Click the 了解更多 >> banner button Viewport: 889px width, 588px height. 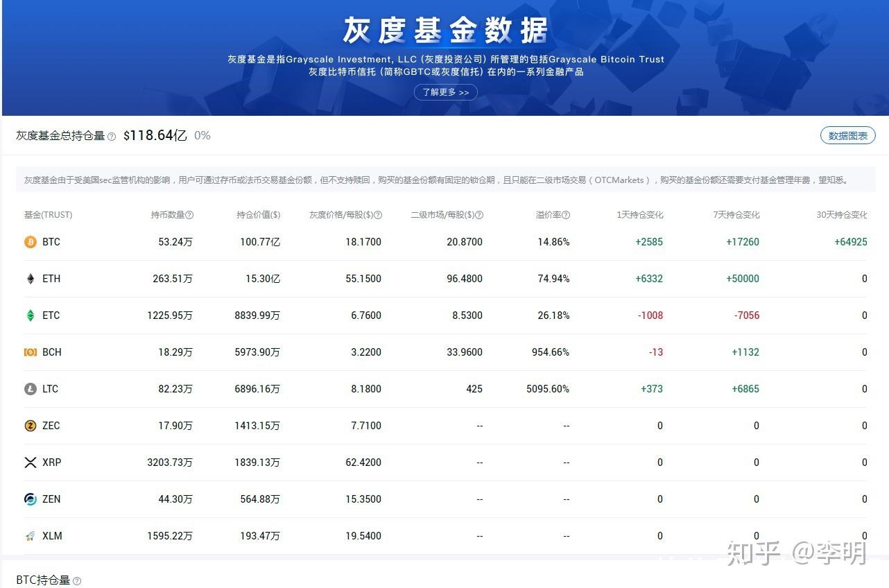pos(446,92)
